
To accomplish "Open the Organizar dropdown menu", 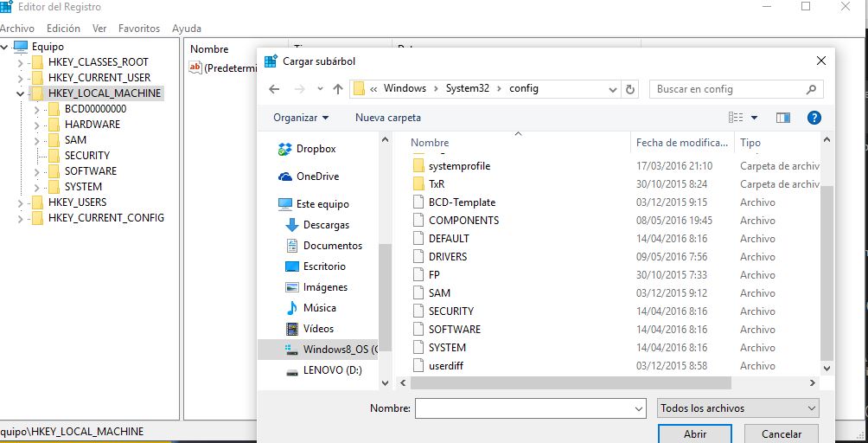I will 301,118.
